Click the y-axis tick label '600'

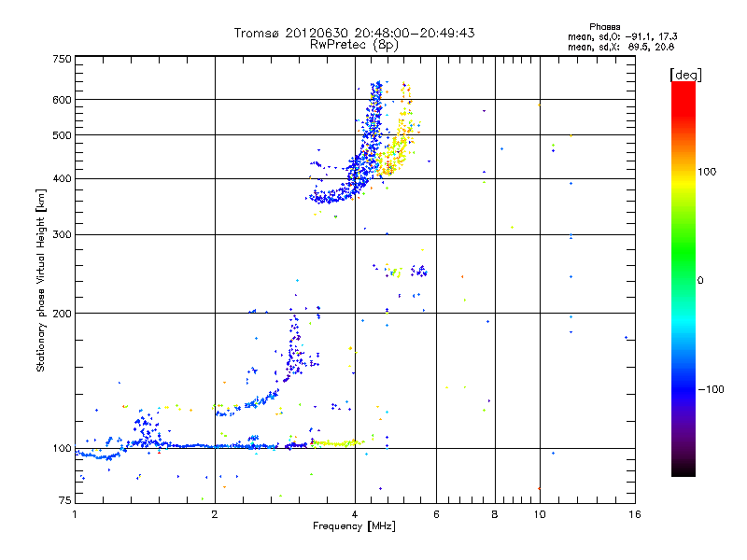(62, 100)
